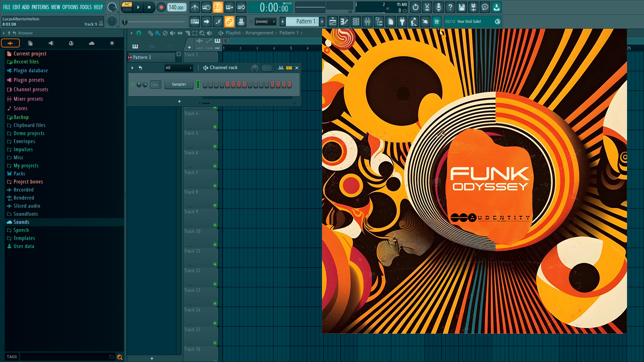The height and width of the screenshot is (362, 644).
Task: Click the main volume knob near menu
Action: coord(112,7)
